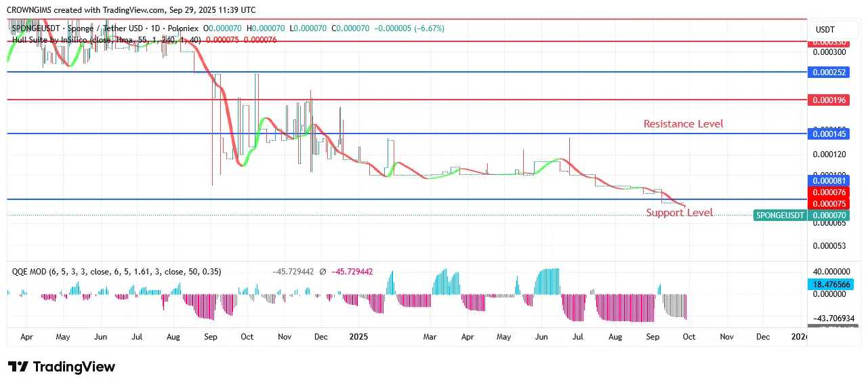Screen dimensions: 868x387
Task: Click the 0.000252 blue price label
Action: coord(829,72)
